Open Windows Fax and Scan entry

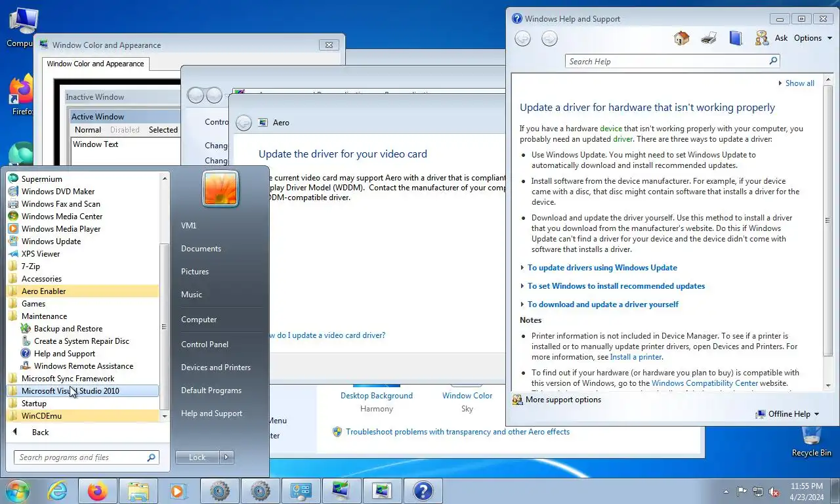click(61, 203)
